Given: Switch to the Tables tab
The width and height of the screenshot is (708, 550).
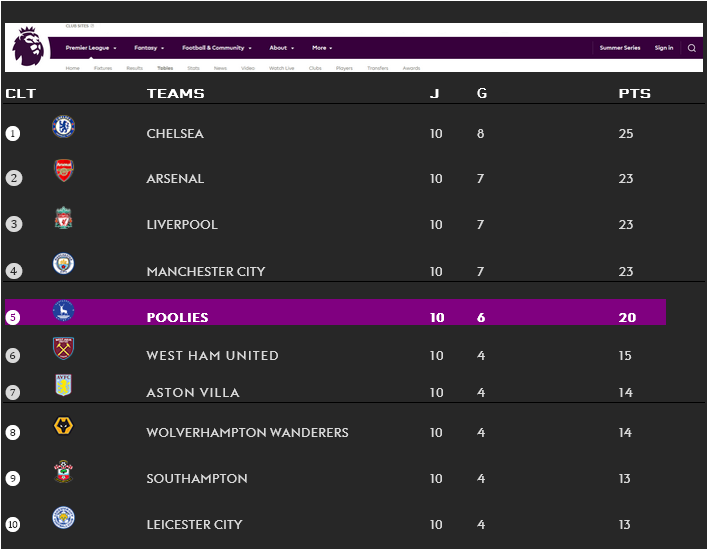Looking at the screenshot, I should [165, 68].
